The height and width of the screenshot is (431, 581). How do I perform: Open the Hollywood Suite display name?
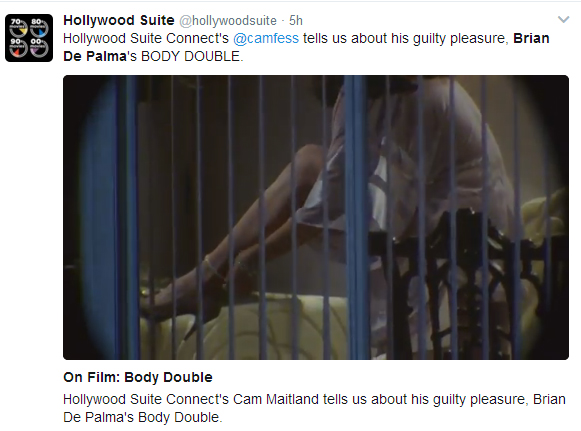pyautogui.click(x=119, y=20)
